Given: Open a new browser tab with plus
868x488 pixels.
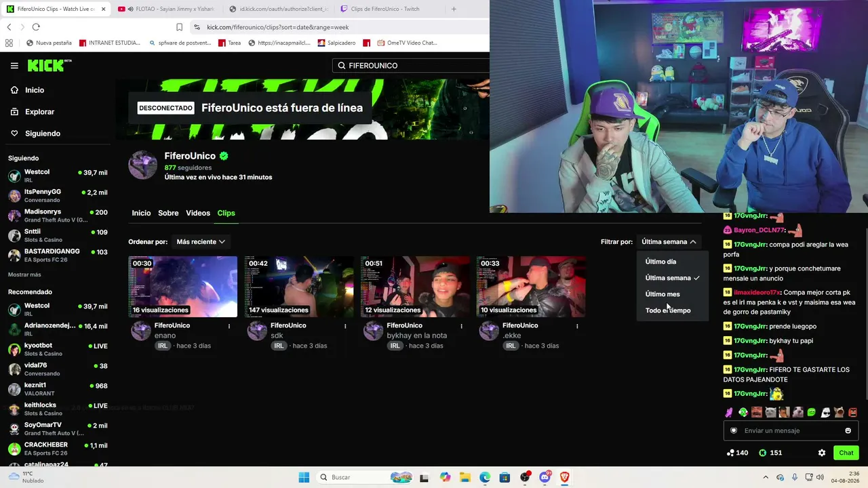Looking at the screenshot, I should 454,9.
